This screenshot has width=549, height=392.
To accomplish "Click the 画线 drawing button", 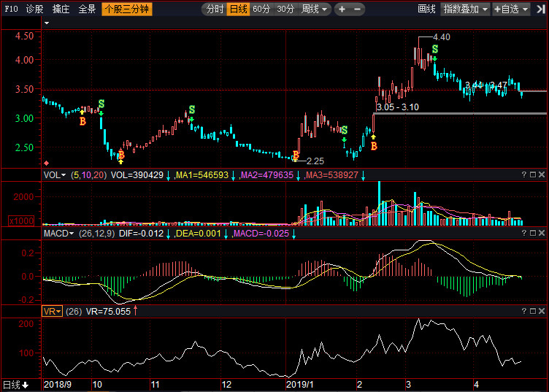I will point(426,9).
